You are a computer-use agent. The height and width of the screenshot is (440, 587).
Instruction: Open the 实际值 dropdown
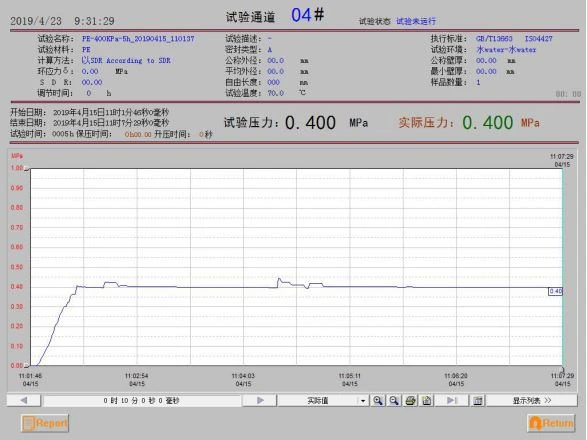click(362, 401)
